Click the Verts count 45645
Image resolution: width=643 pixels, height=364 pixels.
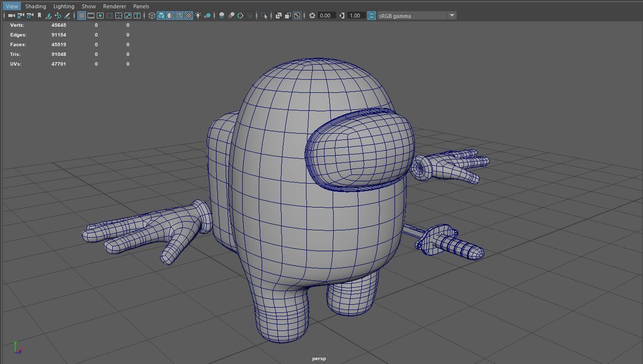(x=58, y=25)
